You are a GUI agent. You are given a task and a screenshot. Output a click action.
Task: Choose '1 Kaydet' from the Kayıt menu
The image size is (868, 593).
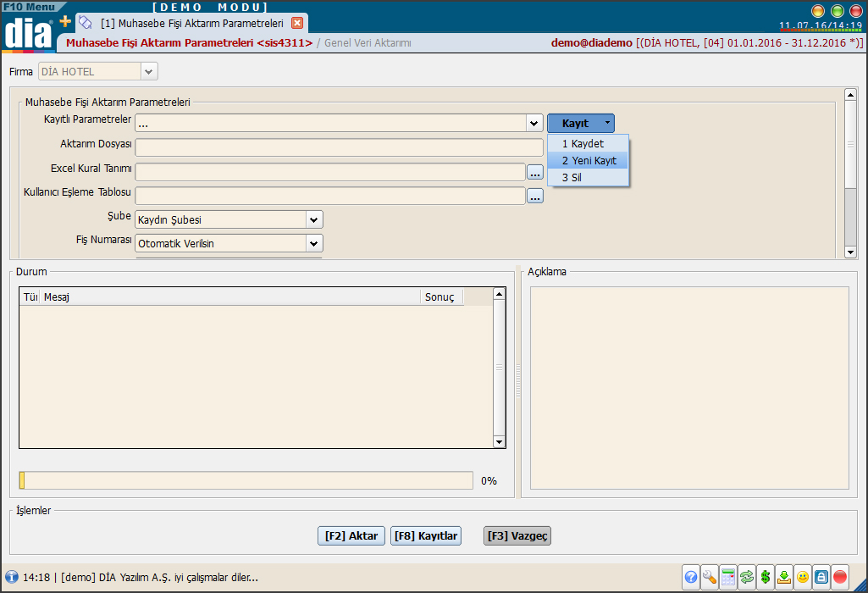[x=588, y=143]
